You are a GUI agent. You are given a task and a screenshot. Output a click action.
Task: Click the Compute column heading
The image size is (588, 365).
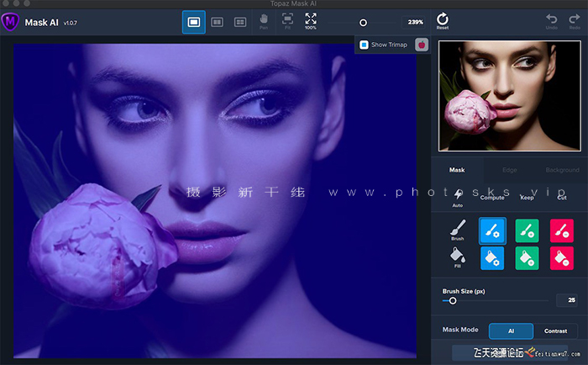pyautogui.click(x=492, y=198)
